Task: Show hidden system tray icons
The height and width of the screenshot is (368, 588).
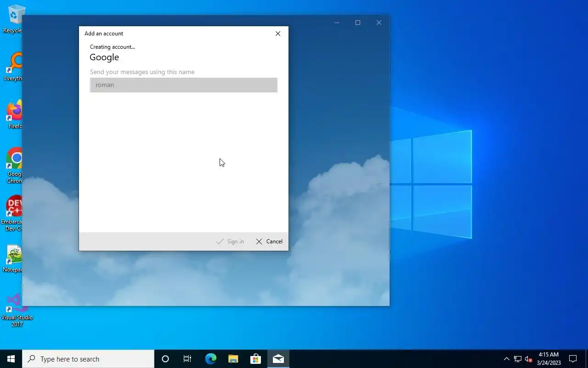Action: coord(507,359)
